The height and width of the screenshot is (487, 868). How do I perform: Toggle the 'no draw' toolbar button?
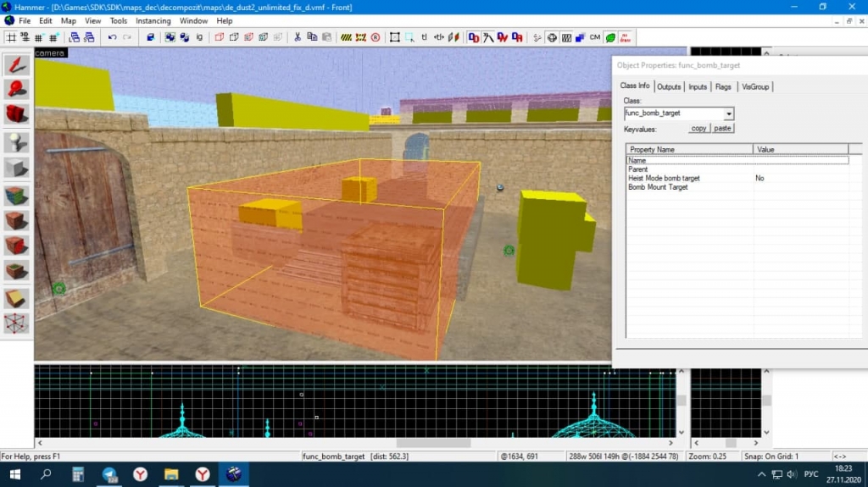(x=626, y=37)
